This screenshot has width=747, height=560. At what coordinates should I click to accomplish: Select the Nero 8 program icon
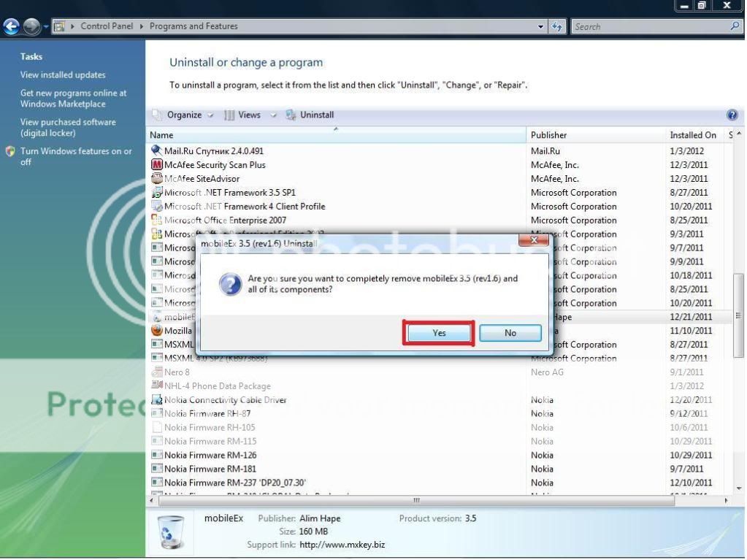click(x=156, y=372)
